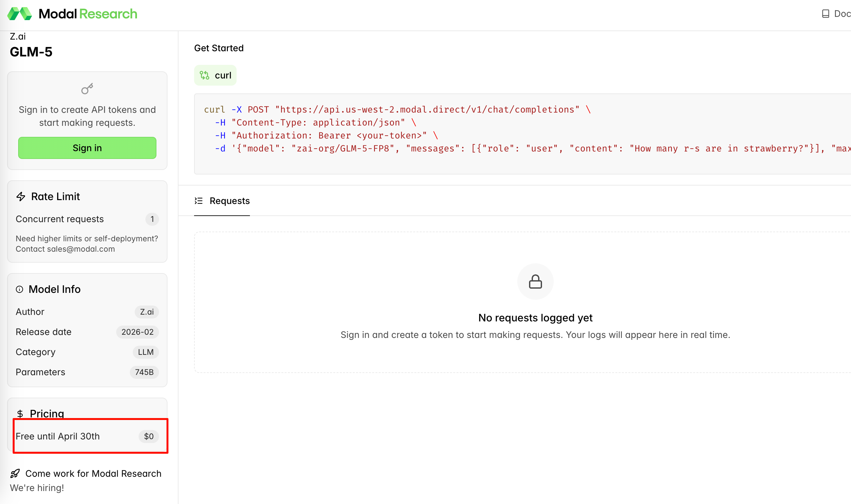
Task: Click the lock icon in the requests panel
Action: [535, 282]
